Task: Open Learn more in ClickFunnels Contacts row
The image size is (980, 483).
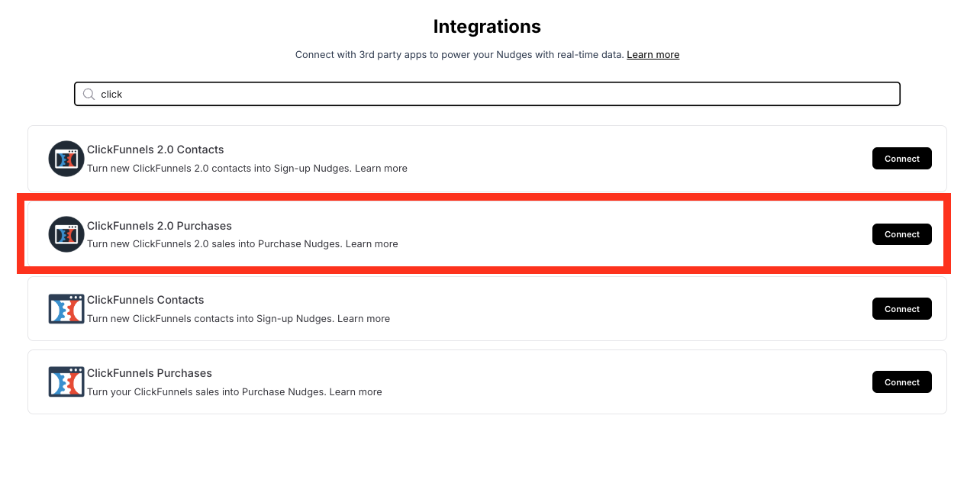Action: (x=363, y=319)
